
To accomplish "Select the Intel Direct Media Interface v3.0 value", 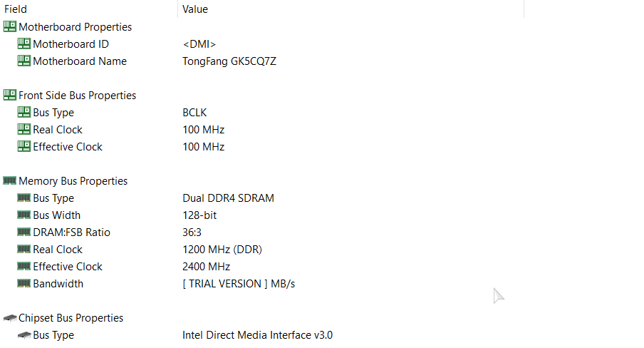I will coord(257,335).
